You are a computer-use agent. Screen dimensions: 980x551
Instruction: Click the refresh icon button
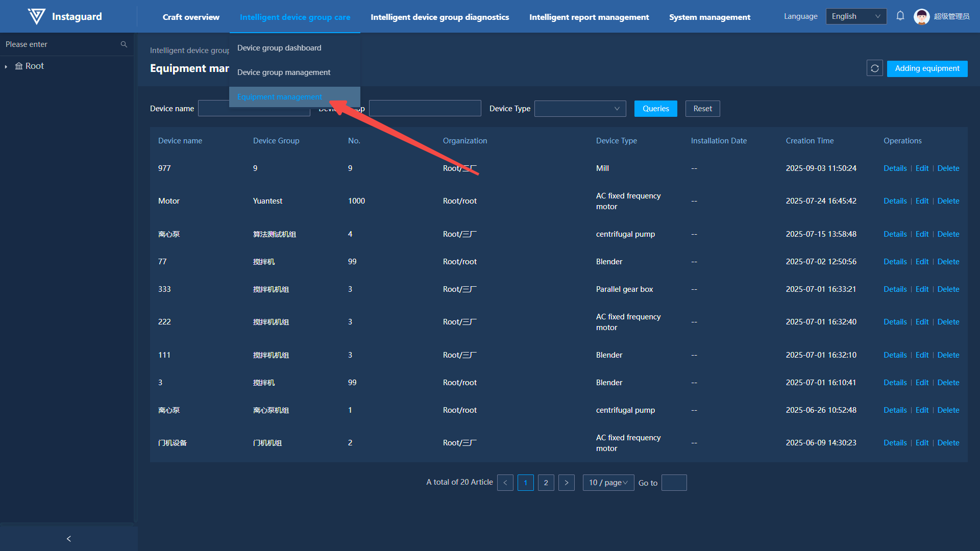874,68
